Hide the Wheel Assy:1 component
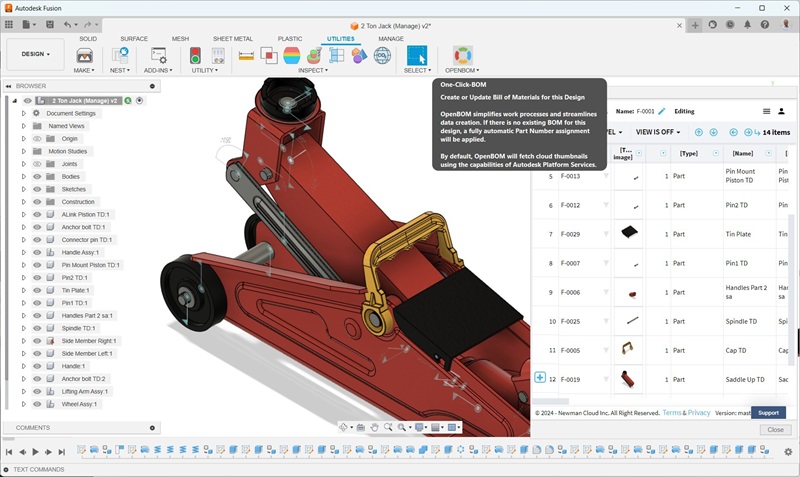Image resolution: width=800 pixels, height=477 pixels. click(37, 404)
